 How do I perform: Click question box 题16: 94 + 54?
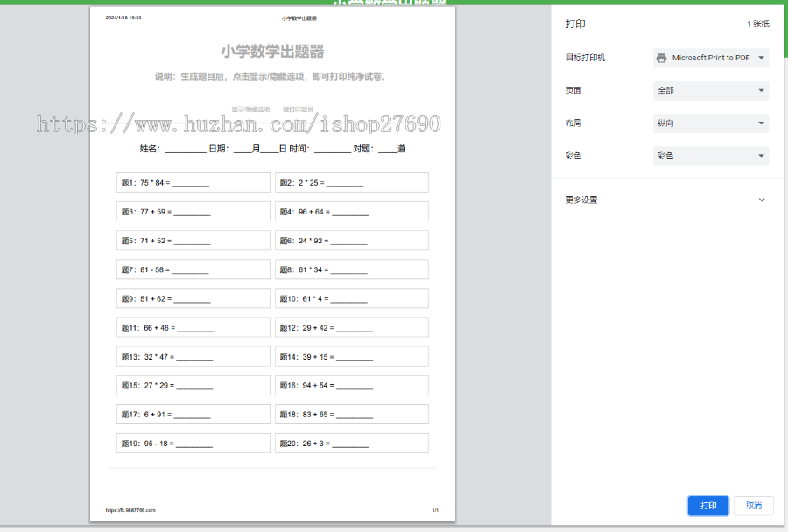(352, 385)
